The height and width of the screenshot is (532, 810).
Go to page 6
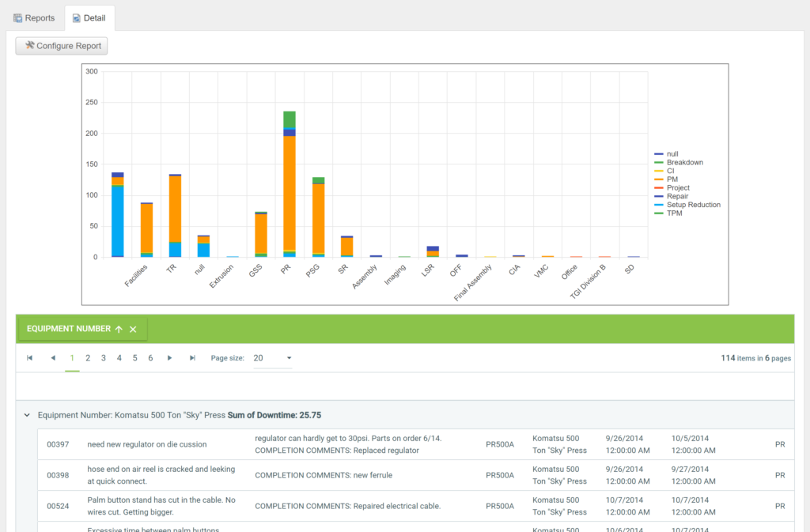[150, 358]
